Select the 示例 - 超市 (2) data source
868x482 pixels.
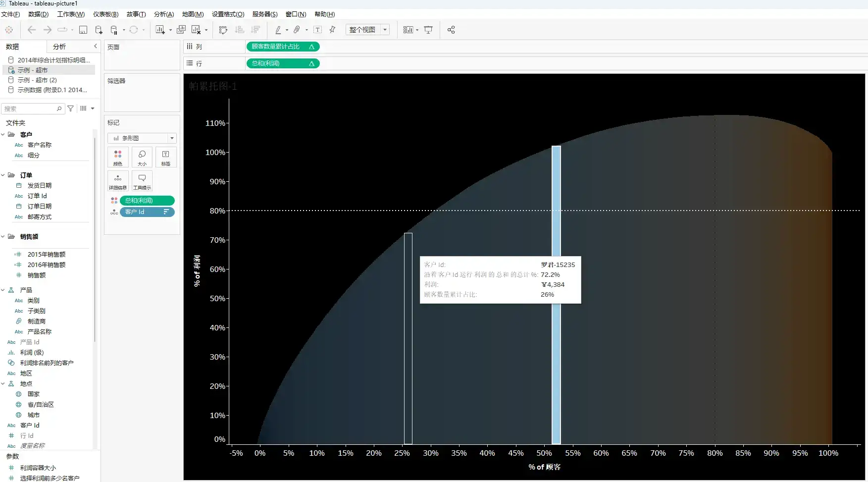pos(37,80)
